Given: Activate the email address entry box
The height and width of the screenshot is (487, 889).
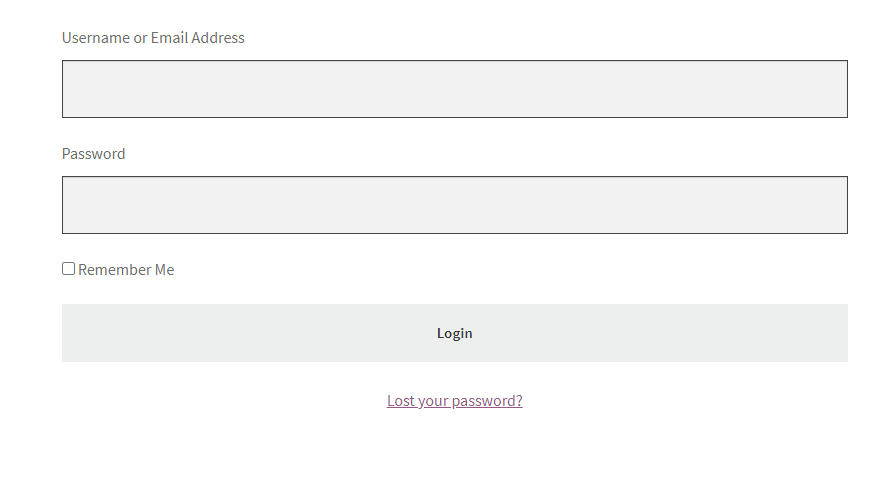Looking at the screenshot, I should coord(455,89).
